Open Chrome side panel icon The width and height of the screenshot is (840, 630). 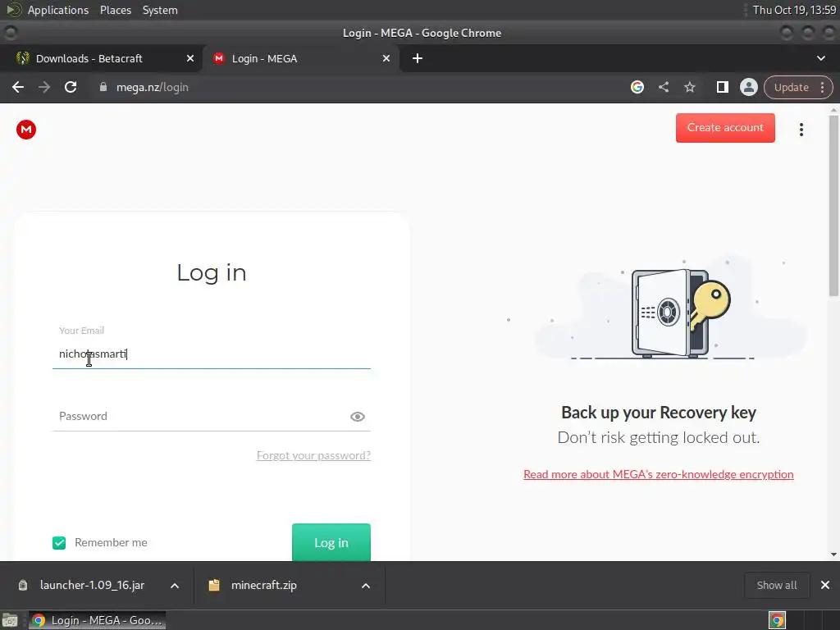722,87
